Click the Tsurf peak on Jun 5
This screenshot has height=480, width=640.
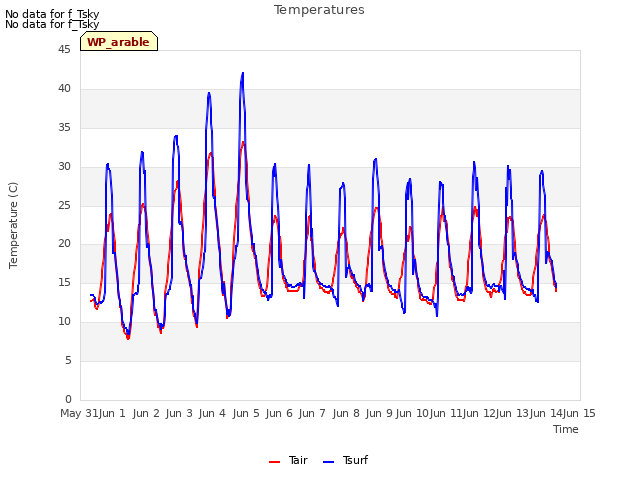[x=243, y=73]
